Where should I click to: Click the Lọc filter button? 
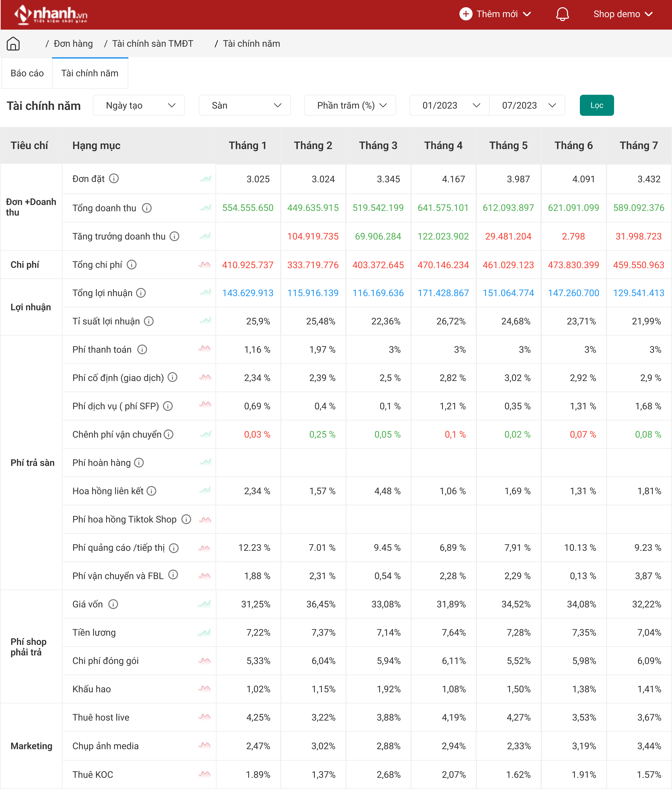[597, 105]
